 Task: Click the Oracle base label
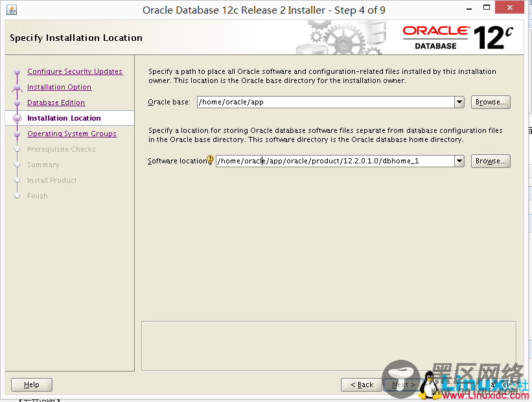[169, 102]
